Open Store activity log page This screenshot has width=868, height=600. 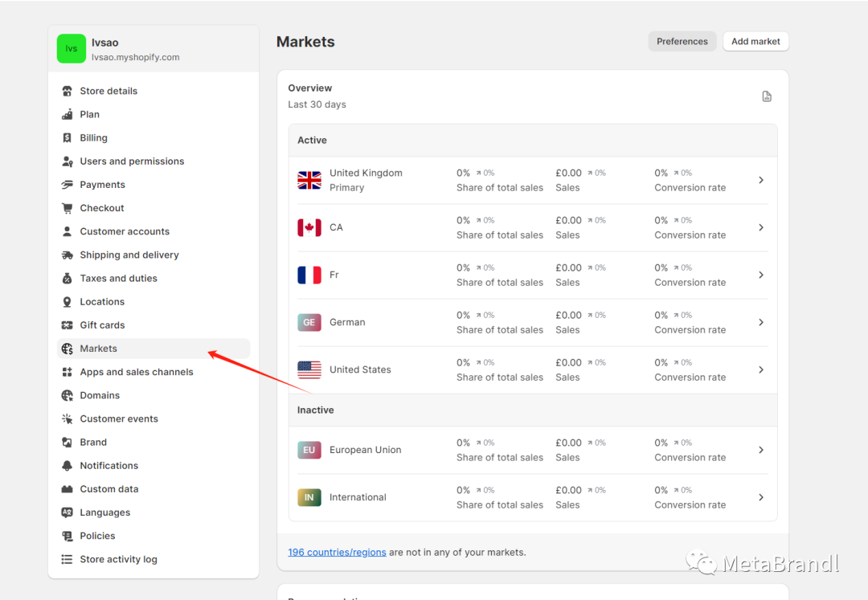tap(154, 559)
